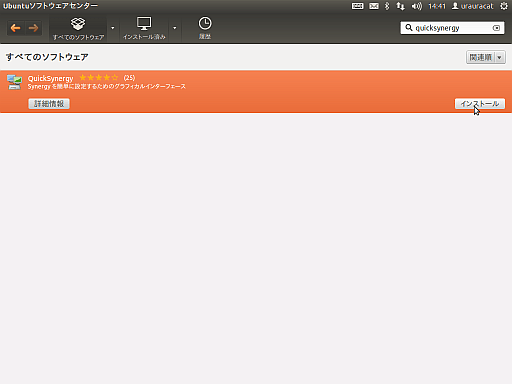Click the QuickSynergy star rating
This screenshot has width=512, height=384.
click(99, 78)
